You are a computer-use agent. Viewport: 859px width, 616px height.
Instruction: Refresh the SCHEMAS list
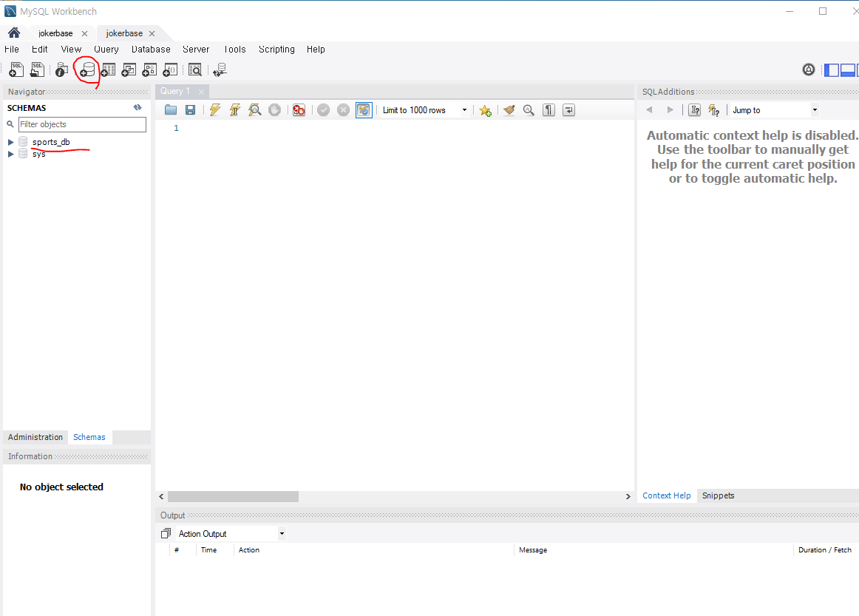(x=137, y=107)
